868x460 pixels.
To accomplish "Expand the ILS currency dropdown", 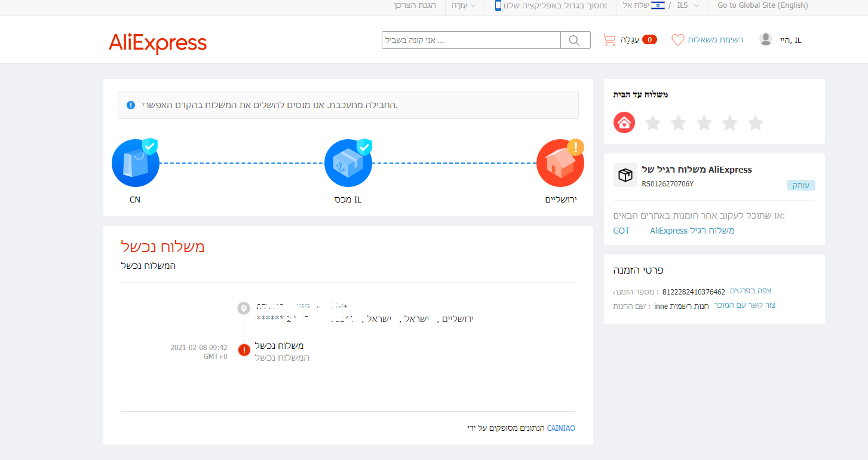I will (688, 5).
